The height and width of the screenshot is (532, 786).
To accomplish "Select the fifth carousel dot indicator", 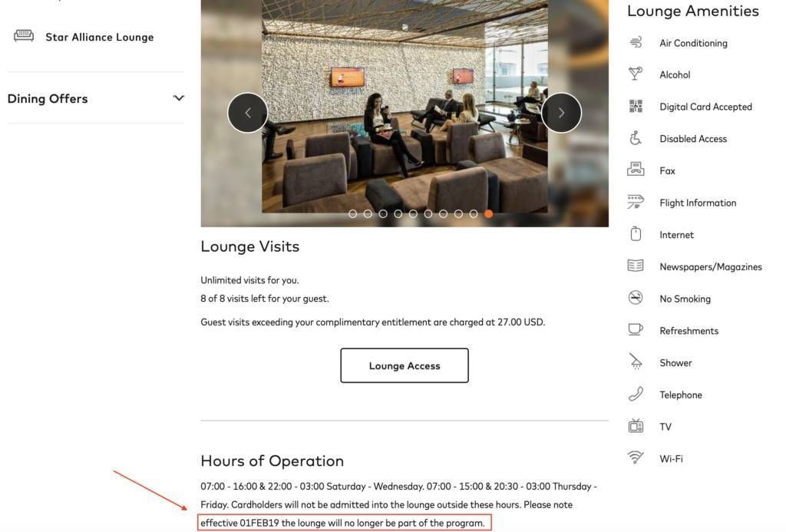I will pos(413,213).
